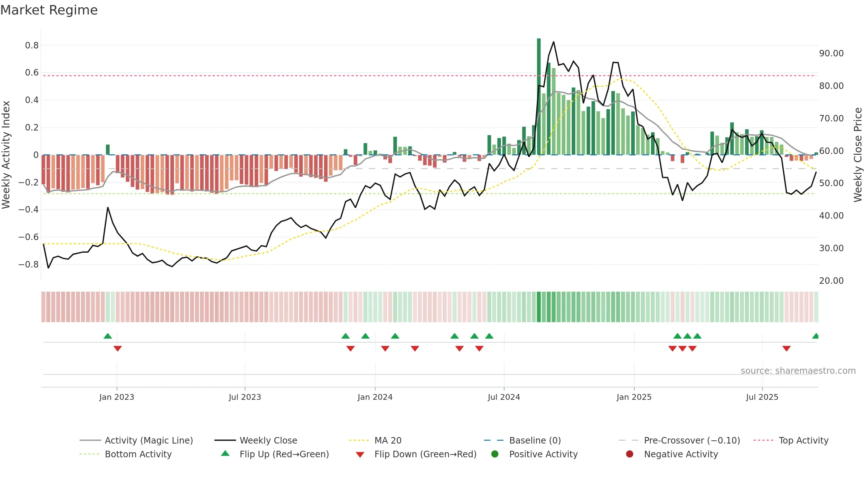Click the Jul 2024 x-axis label

coord(504,397)
